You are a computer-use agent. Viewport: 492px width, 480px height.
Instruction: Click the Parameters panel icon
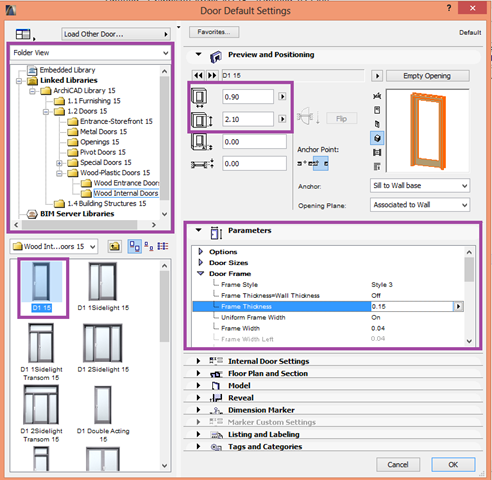pos(216,232)
